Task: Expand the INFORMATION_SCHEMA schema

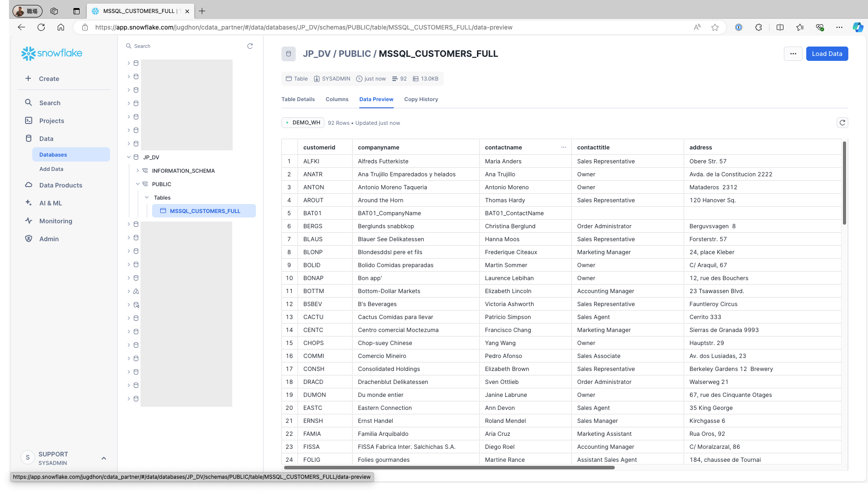Action: (138, 170)
